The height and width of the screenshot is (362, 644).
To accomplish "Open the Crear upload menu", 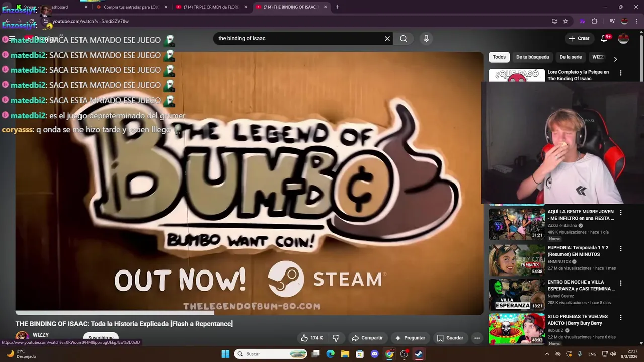I will [579, 38].
